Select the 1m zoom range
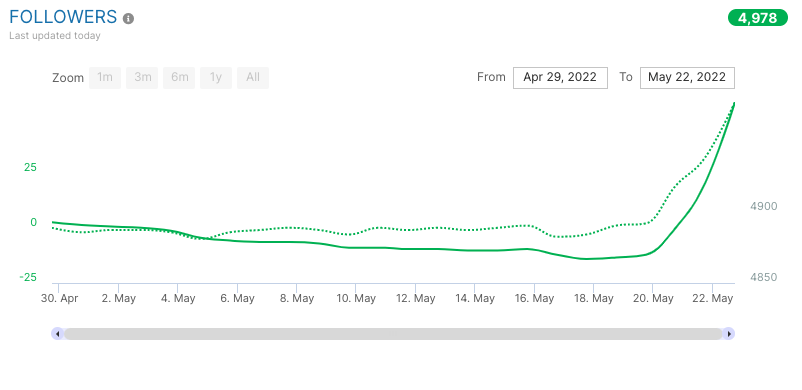The width and height of the screenshot is (802, 390). [105, 78]
